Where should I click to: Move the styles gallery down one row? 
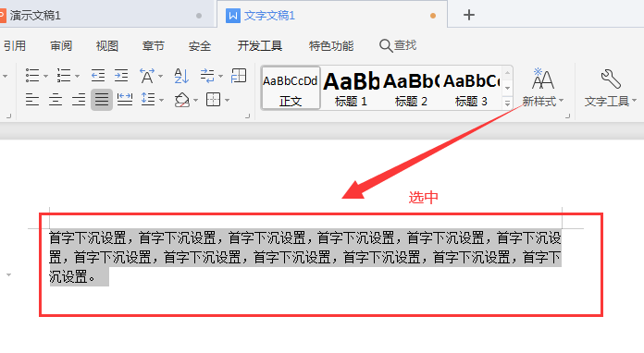click(508, 88)
